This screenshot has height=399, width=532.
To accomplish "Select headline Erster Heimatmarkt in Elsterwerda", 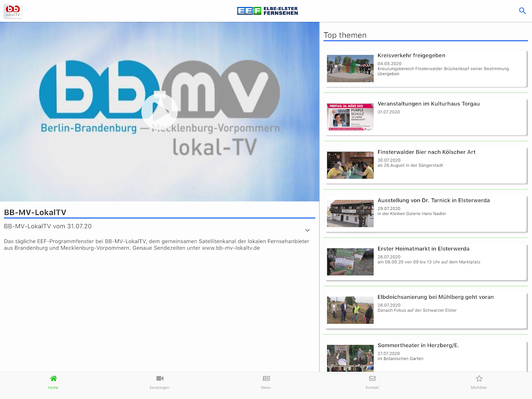I will pos(423,248).
